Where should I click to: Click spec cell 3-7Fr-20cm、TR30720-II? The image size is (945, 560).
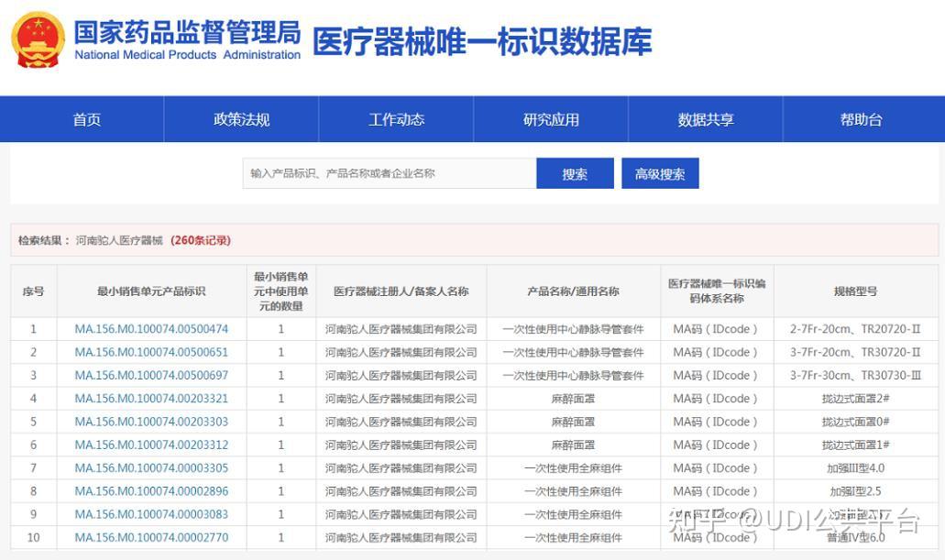(x=855, y=352)
